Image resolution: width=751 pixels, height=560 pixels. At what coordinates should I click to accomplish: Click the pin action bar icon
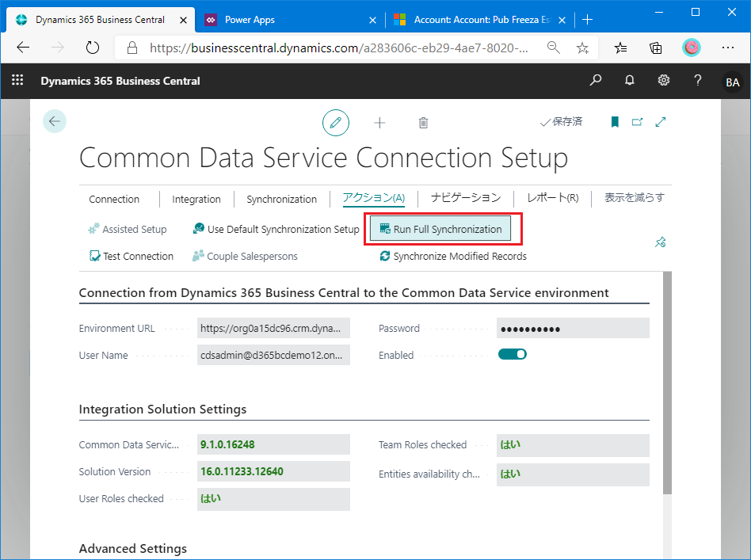click(661, 242)
